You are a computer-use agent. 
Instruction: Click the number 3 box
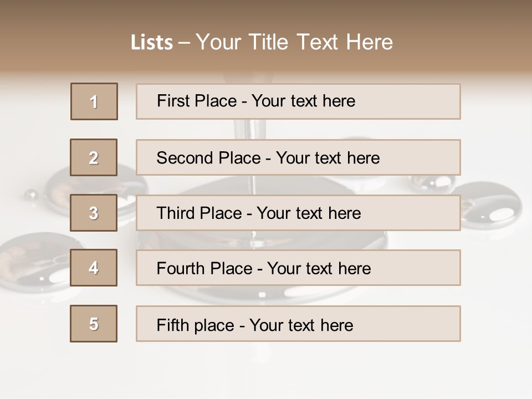(x=94, y=213)
